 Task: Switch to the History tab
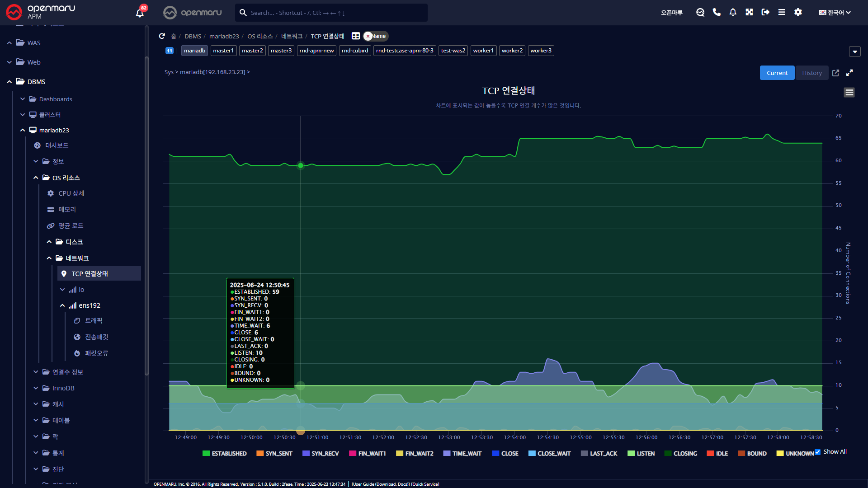(x=811, y=73)
